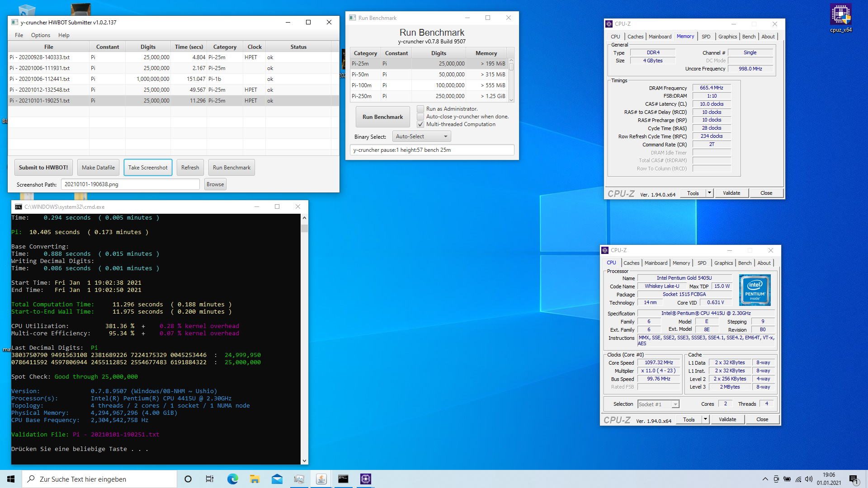
Task: Open Bench tab in upper CPU-Z
Action: [x=749, y=37]
